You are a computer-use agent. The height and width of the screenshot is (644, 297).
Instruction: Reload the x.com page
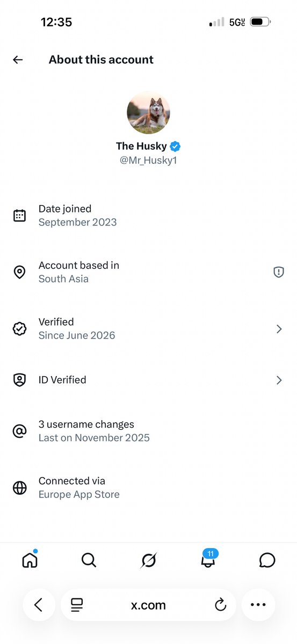(x=220, y=605)
